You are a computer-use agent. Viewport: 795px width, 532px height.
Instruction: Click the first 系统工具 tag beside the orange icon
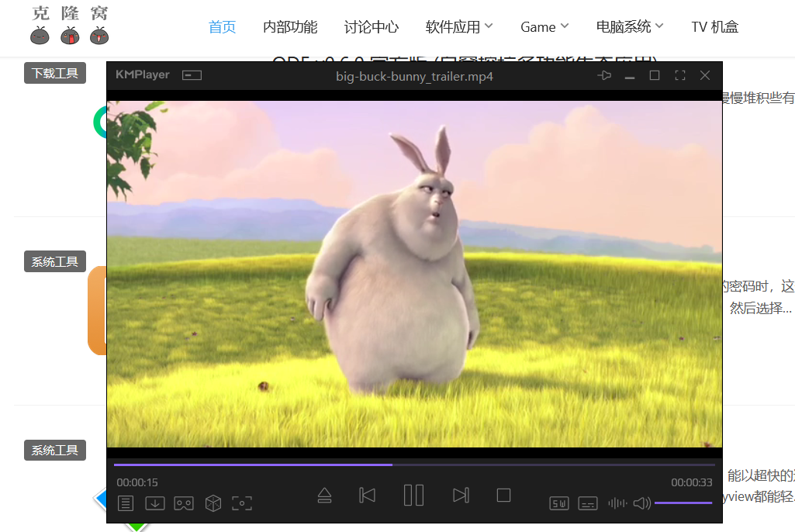pos(55,261)
